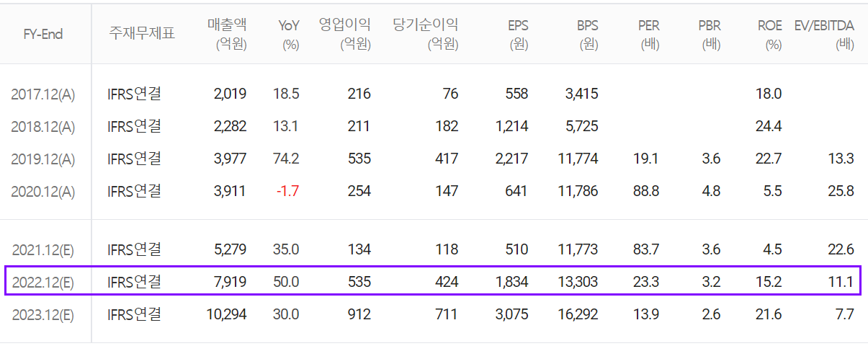Click EPS value 2,217 for 2019
The width and height of the screenshot is (868, 346).
(512, 159)
